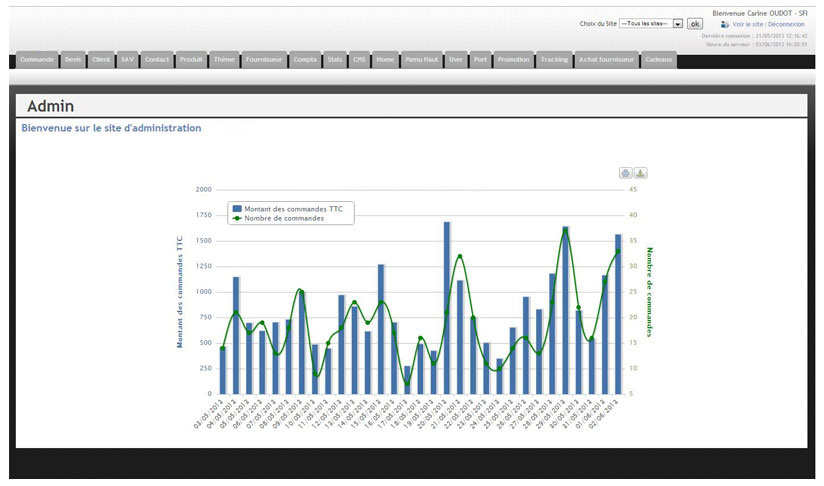Screen dimensions: 824x486
Task: Go to the Home tab
Action: tap(385, 60)
